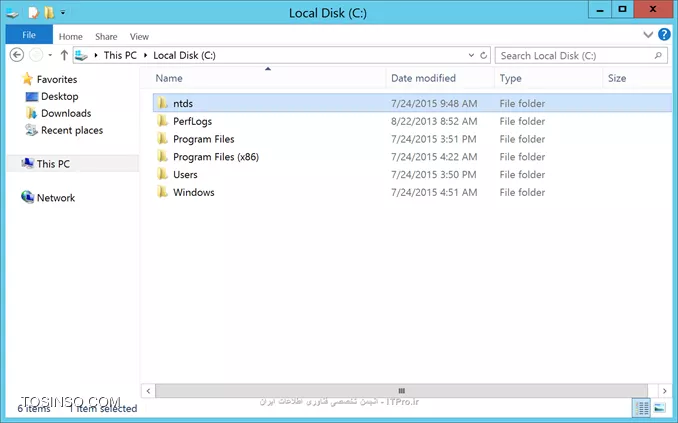Click the date 8/22/2013 8:52 AM
The image size is (678, 423).
pyautogui.click(x=434, y=121)
